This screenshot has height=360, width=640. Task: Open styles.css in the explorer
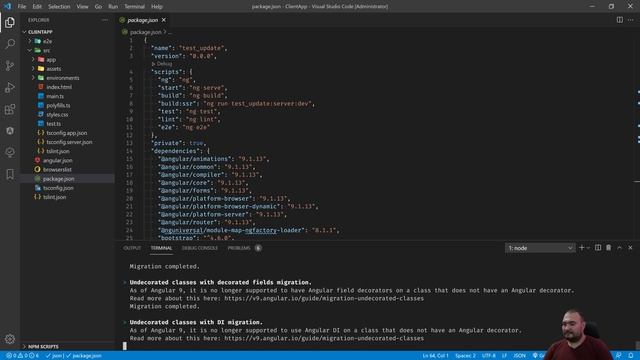tap(57, 115)
